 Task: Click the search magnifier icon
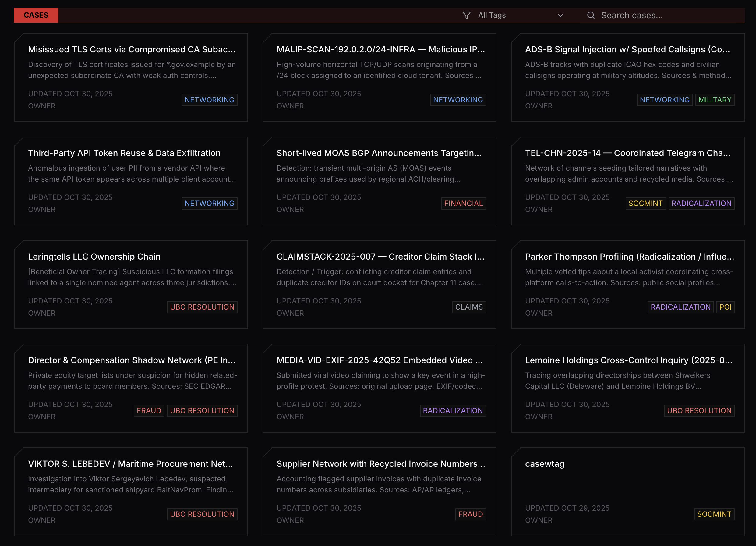point(591,15)
